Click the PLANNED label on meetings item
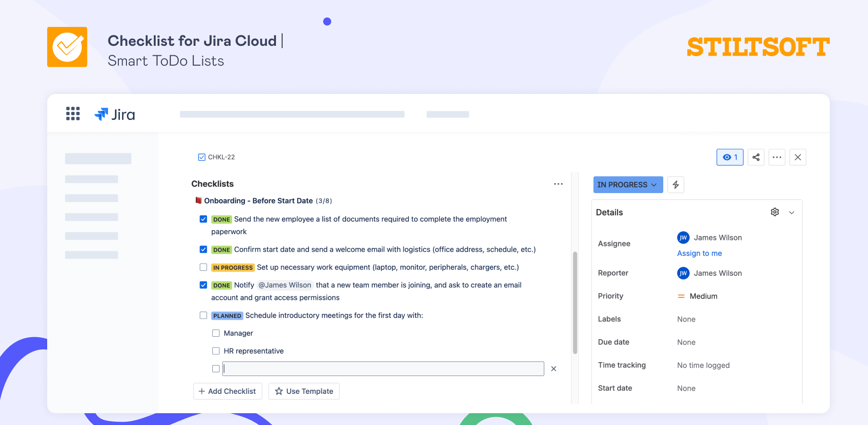Screen dimensions: 868x425 (227, 316)
